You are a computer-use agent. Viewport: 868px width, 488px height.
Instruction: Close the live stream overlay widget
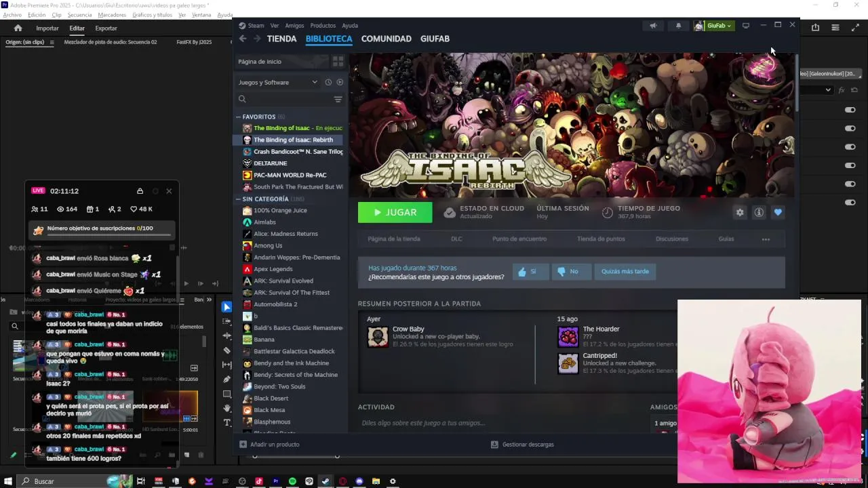point(169,191)
